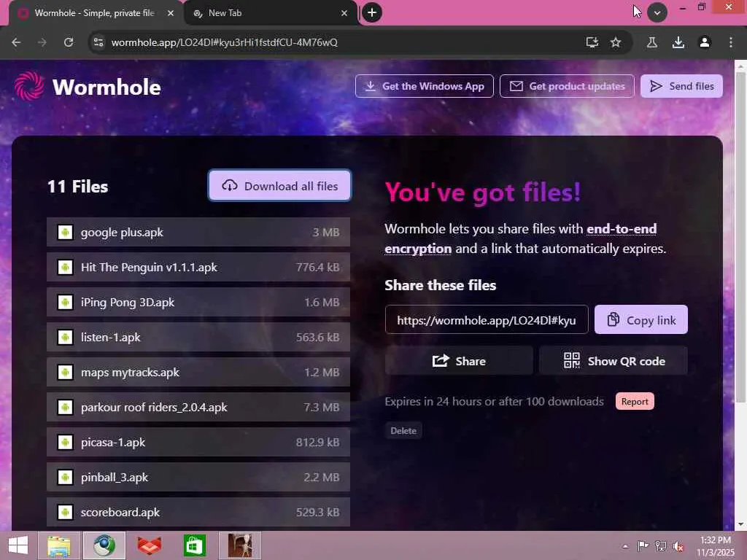Open browser downloads icon
The image size is (747, 560).
678,42
